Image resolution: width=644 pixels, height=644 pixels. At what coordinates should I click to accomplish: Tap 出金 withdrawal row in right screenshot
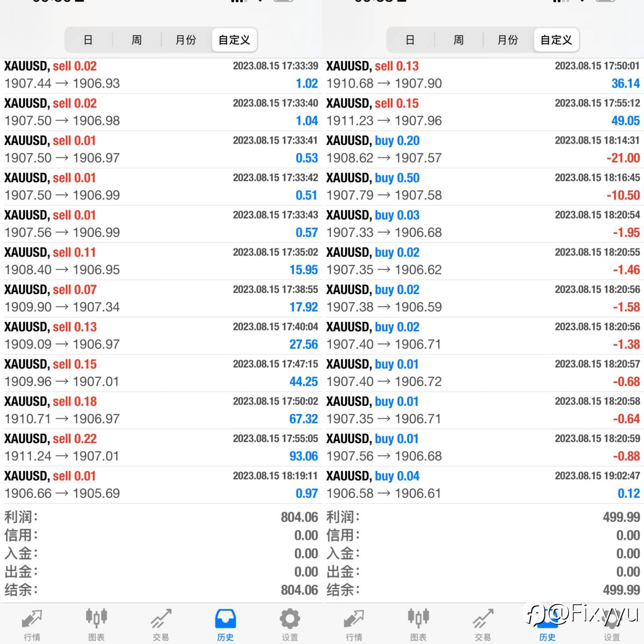pos(483,572)
